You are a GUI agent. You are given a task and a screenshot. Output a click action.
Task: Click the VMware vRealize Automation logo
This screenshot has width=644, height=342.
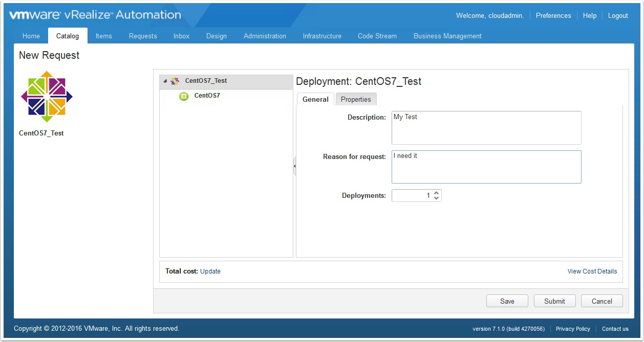95,15
